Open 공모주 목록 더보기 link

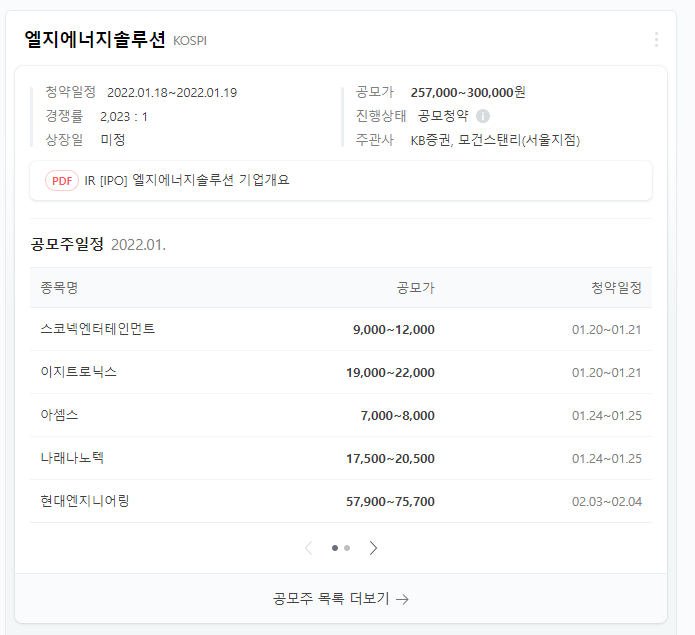pyautogui.click(x=340, y=599)
